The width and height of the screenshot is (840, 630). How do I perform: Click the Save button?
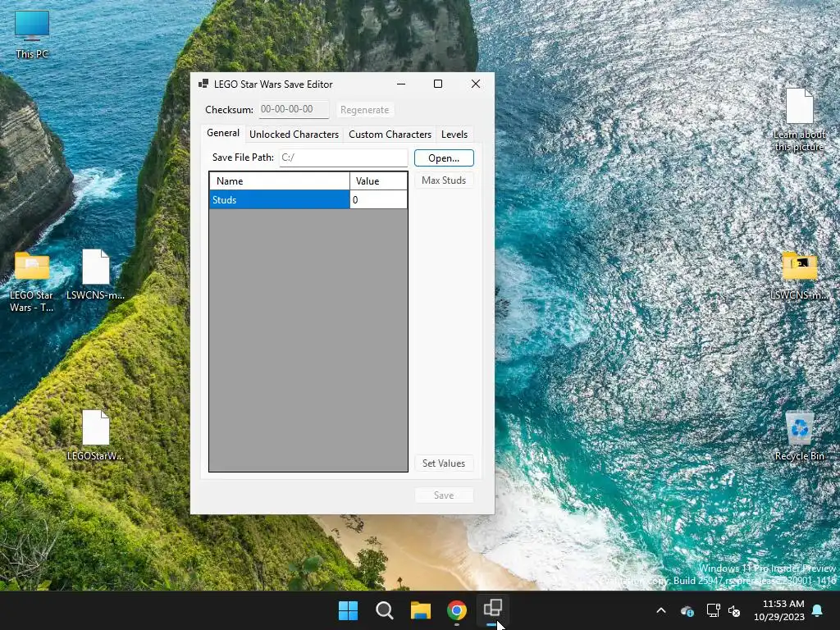coord(444,495)
